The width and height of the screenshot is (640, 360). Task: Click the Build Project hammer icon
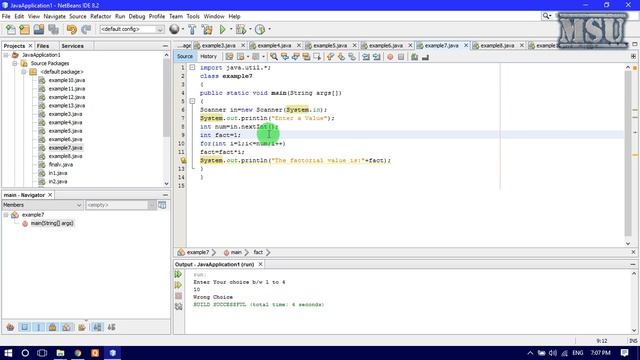[192, 29]
